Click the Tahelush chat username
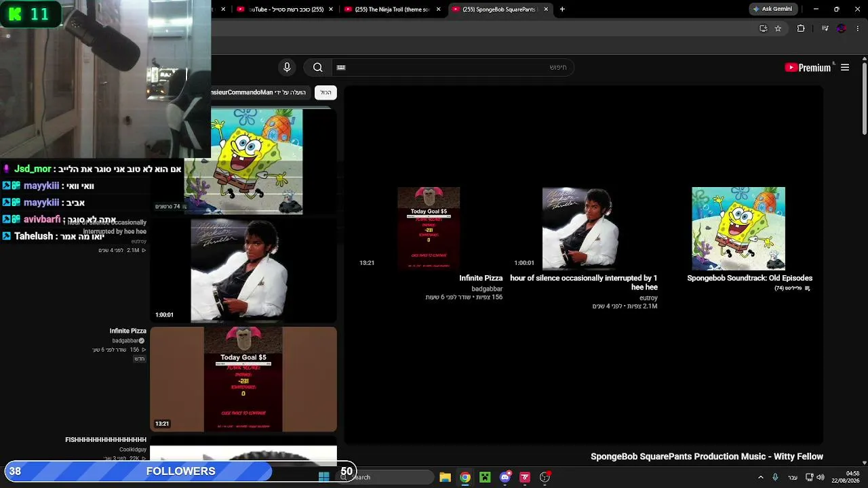The height and width of the screenshot is (488, 868). (33, 237)
